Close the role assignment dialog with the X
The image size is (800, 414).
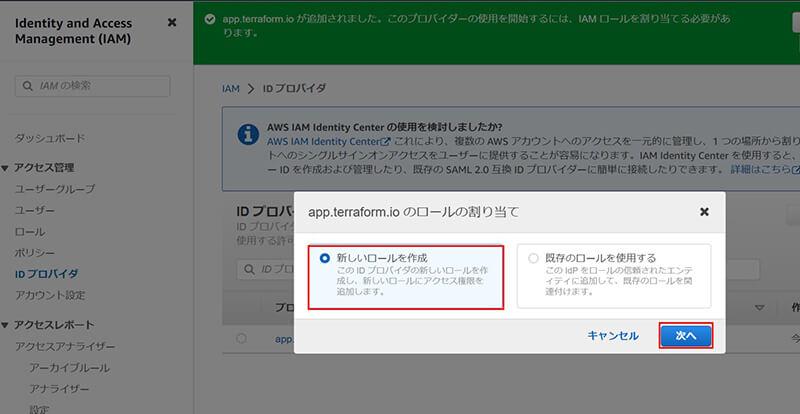[x=704, y=212]
